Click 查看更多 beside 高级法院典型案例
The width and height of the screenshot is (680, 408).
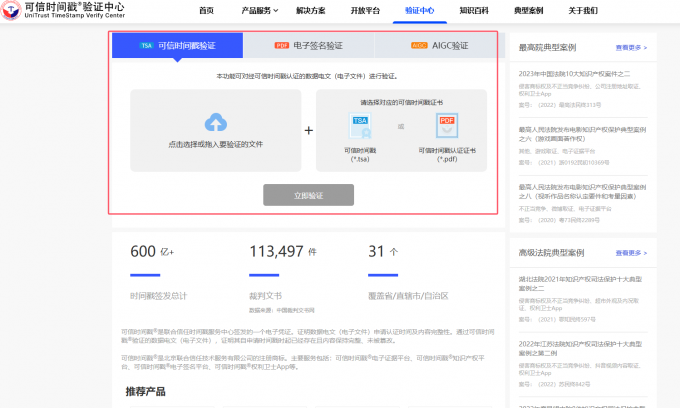(630, 252)
